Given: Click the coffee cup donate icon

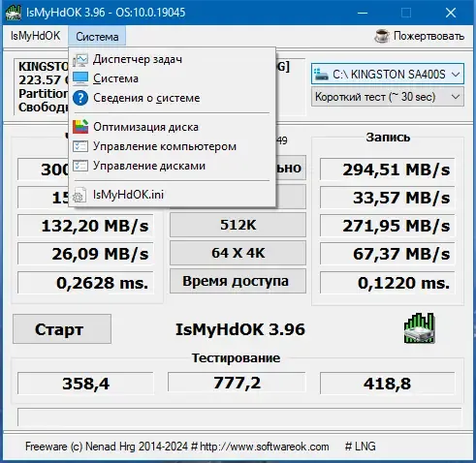Looking at the screenshot, I should coord(382,36).
